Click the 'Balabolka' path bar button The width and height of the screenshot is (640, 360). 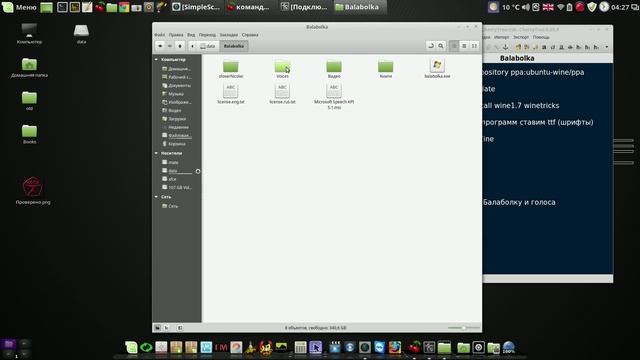pyautogui.click(x=233, y=46)
